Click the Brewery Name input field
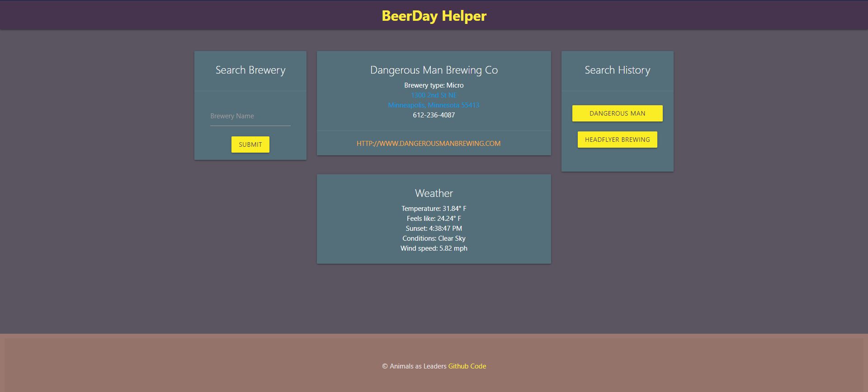Viewport: 868px width, 392px height. pyautogui.click(x=250, y=116)
